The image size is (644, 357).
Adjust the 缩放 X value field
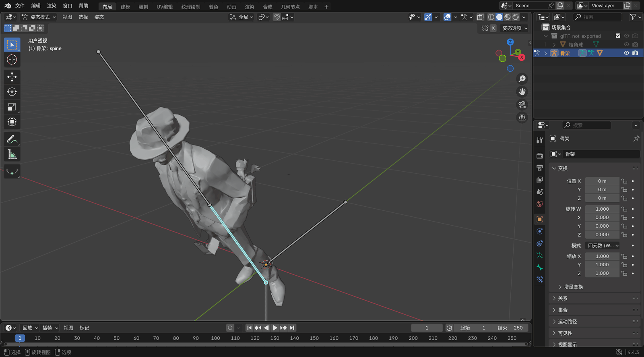pos(602,256)
